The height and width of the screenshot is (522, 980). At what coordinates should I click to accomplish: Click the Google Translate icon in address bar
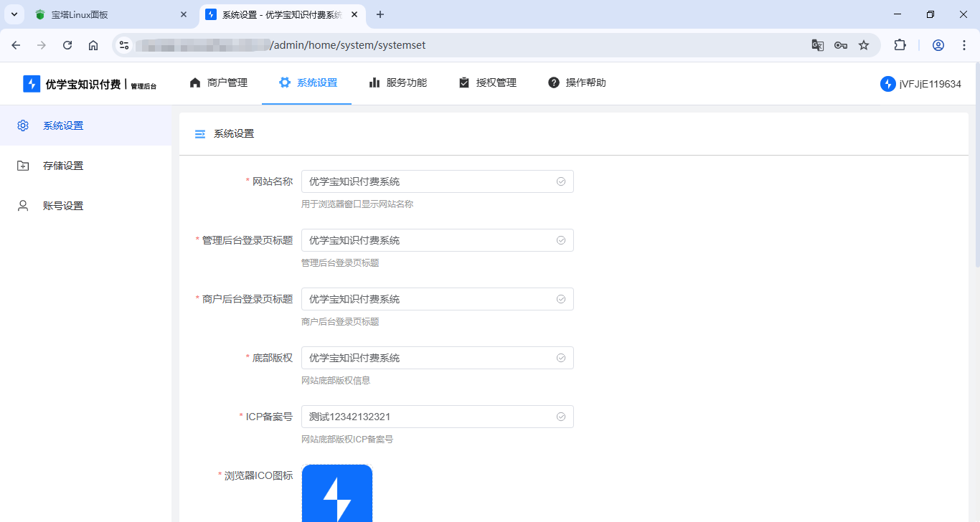coord(817,44)
